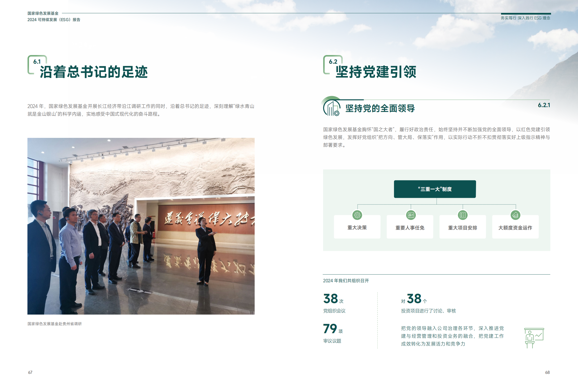
Task: Click the building chart icon beside 坚持党的全面领导
Action: coord(332,108)
